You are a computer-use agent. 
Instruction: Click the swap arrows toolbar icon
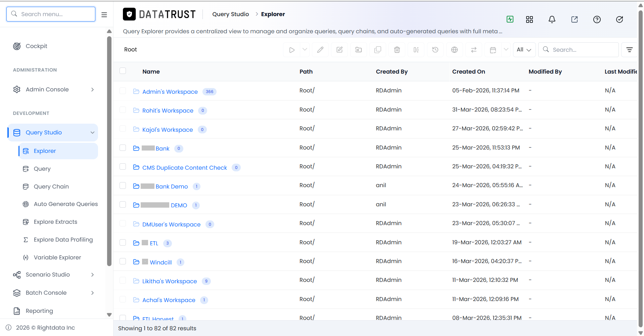(473, 50)
